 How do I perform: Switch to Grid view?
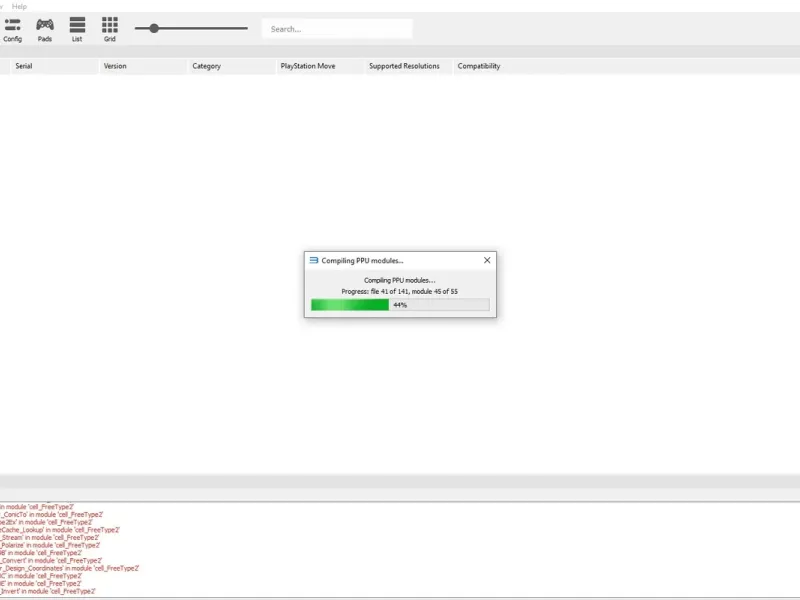coord(110,29)
